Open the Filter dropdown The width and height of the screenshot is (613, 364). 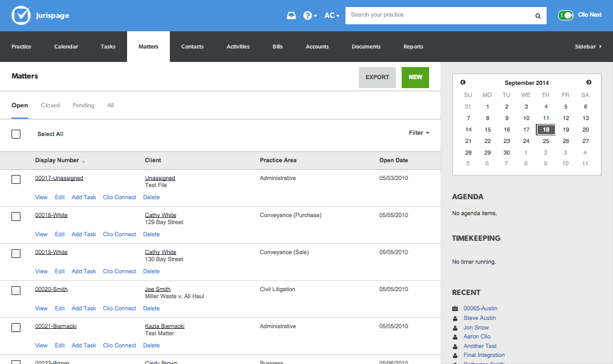click(419, 133)
